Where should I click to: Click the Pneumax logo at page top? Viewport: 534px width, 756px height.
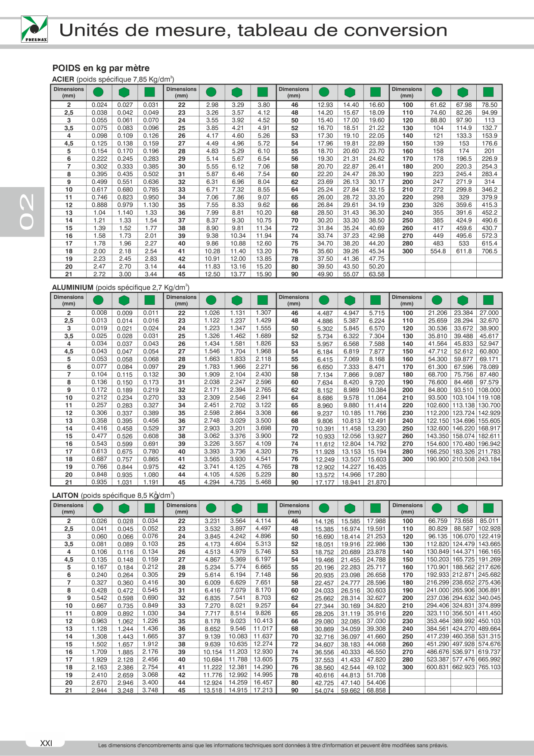click(34, 29)
